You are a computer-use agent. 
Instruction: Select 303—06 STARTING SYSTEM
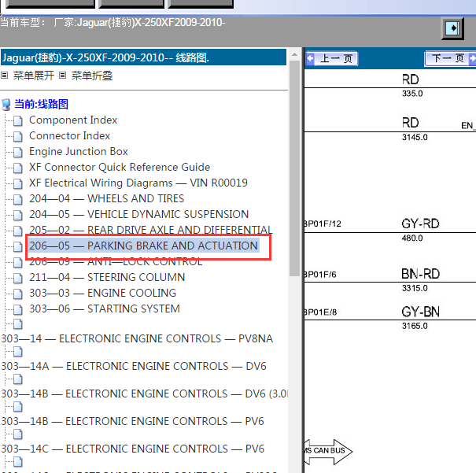tap(105, 309)
